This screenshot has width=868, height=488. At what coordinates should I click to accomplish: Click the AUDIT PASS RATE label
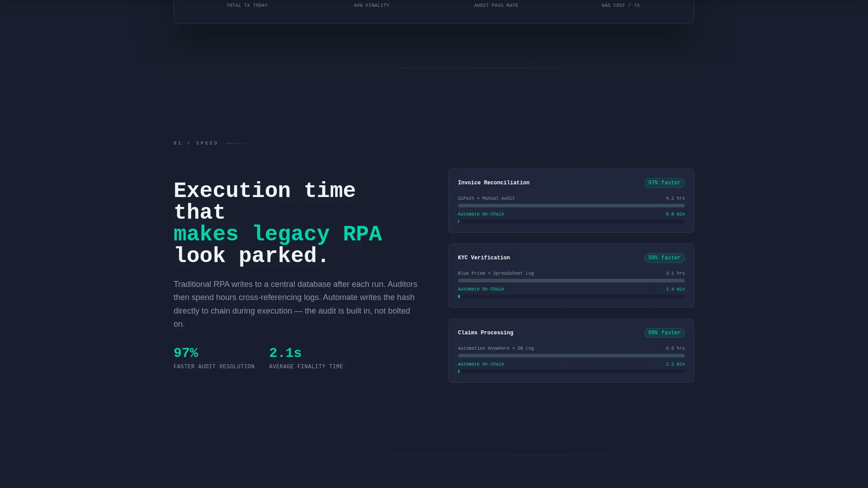click(x=496, y=5)
